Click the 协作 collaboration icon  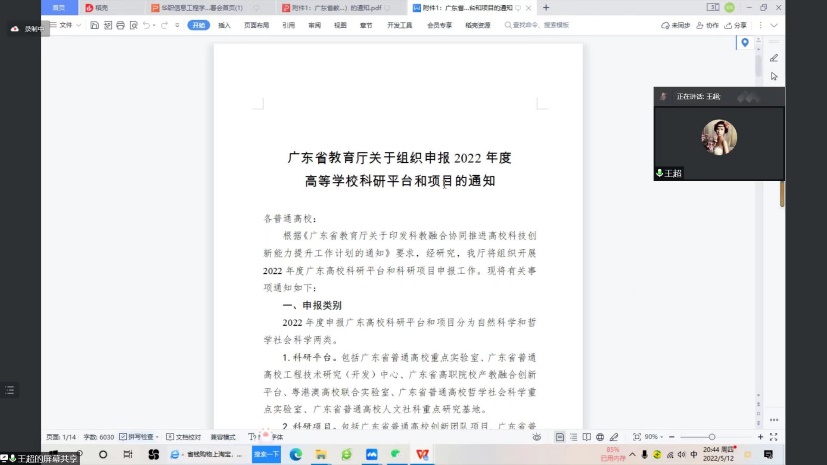tap(709, 25)
